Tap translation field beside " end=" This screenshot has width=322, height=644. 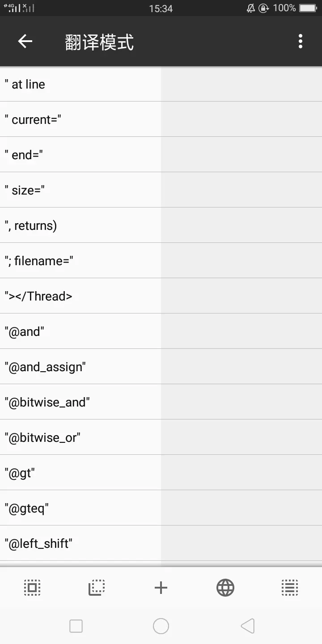241,155
